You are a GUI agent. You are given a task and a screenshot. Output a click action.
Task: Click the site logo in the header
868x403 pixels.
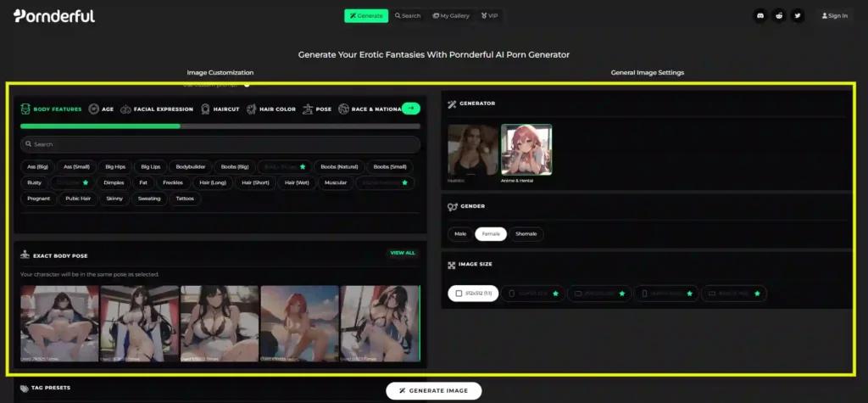point(54,15)
